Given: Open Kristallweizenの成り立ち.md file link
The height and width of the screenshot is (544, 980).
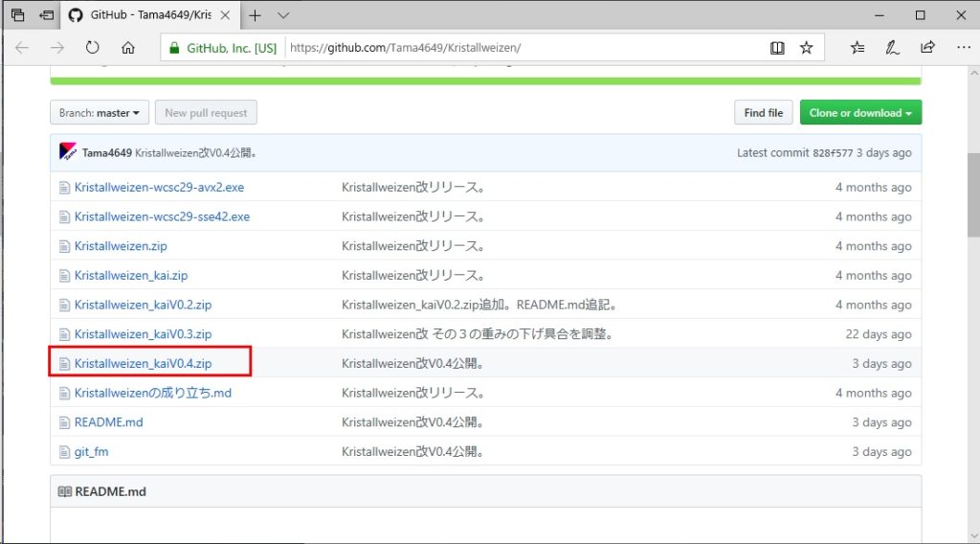Looking at the screenshot, I should click(x=153, y=393).
